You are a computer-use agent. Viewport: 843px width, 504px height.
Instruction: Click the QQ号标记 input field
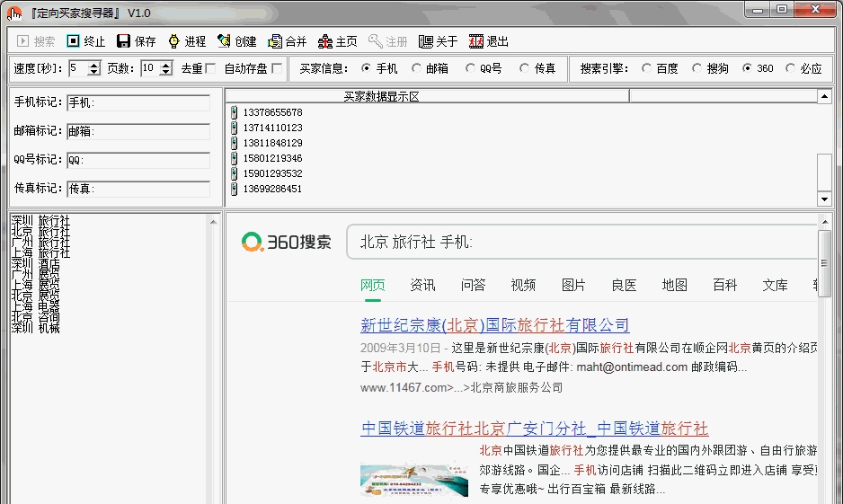click(x=138, y=160)
